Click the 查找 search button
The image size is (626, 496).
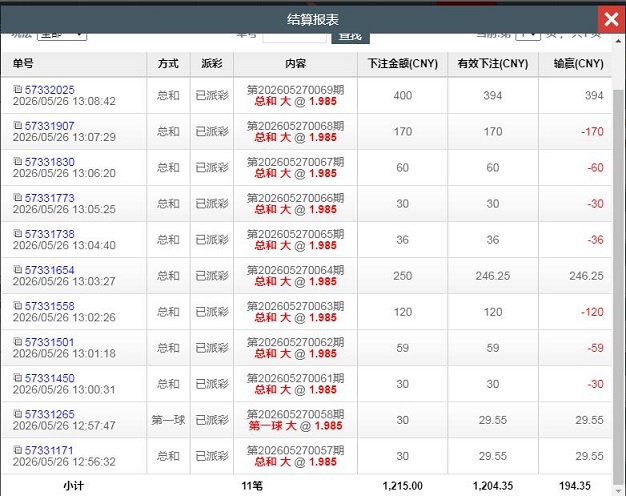pyautogui.click(x=350, y=38)
